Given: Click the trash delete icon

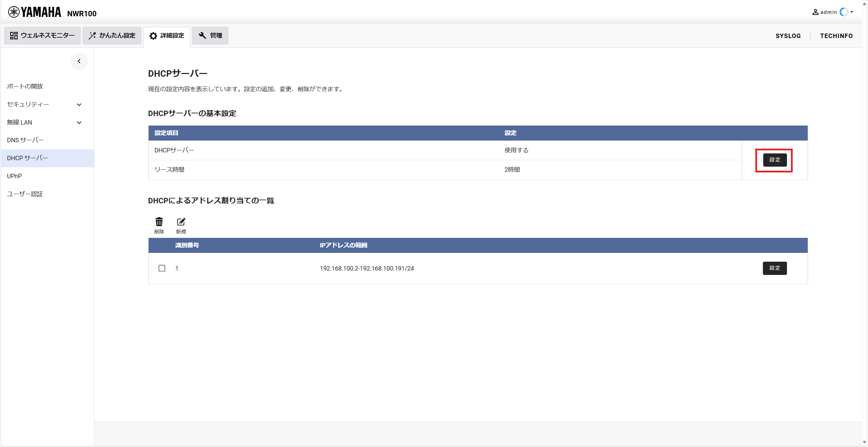Looking at the screenshot, I should click(x=159, y=222).
